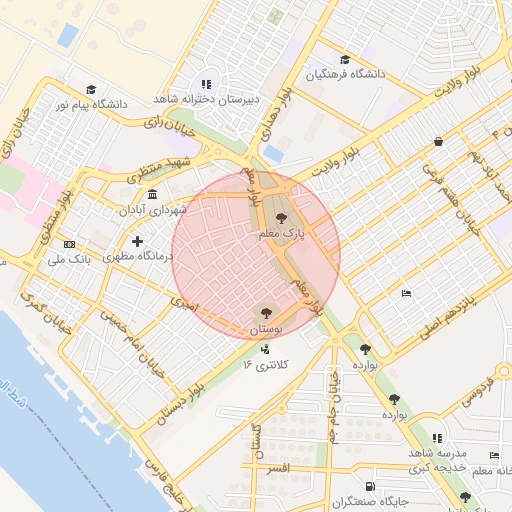Screen dimensions: 512x512
Task: Select the Bank Melli money icon
Action: click(x=69, y=244)
